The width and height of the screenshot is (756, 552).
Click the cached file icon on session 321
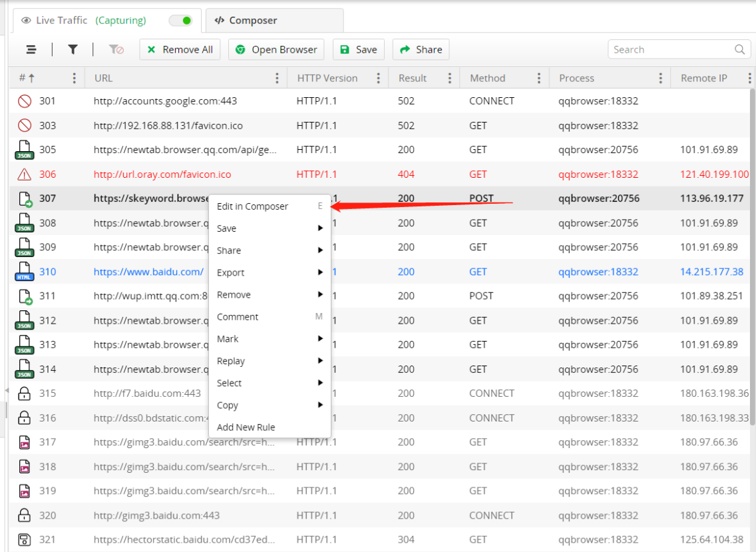pos(24,539)
